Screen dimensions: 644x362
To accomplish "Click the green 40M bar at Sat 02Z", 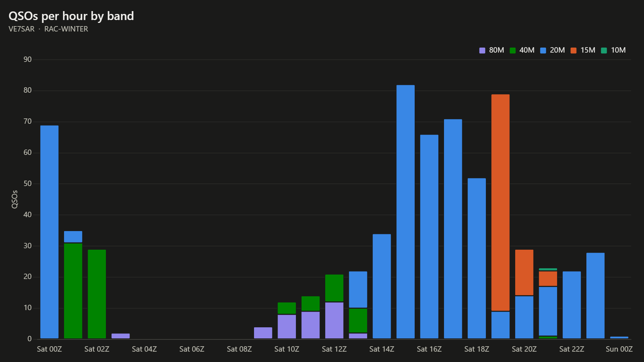I will pyautogui.click(x=97, y=294).
